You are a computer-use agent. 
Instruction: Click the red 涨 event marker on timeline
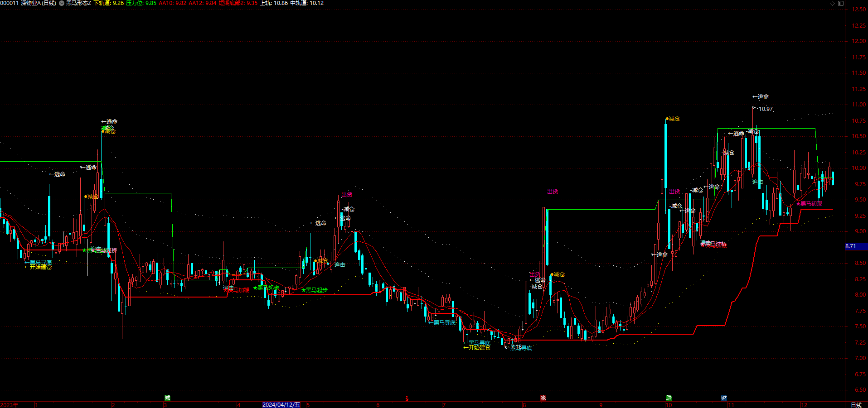pyautogui.click(x=543, y=398)
